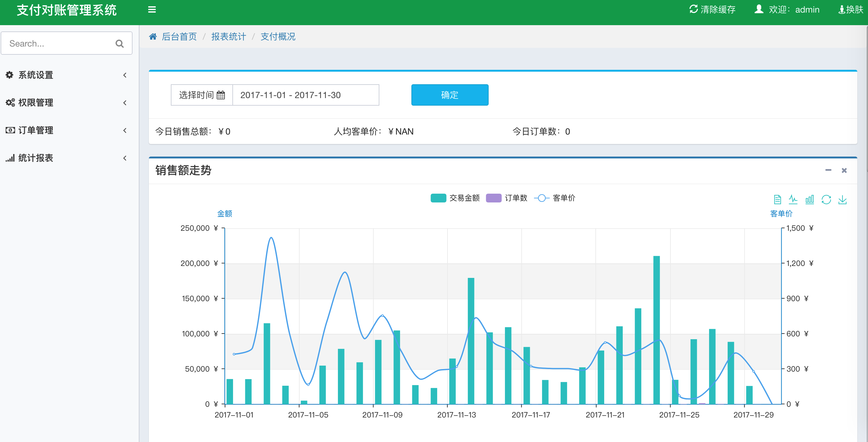Click the money icon beside 订单管理
This screenshot has height=442, width=868.
pyautogui.click(x=10, y=130)
